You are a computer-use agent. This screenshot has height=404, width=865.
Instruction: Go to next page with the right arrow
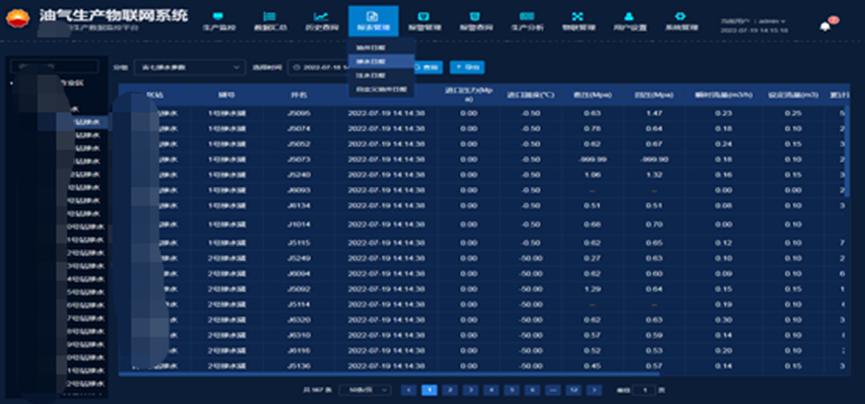pos(594,390)
